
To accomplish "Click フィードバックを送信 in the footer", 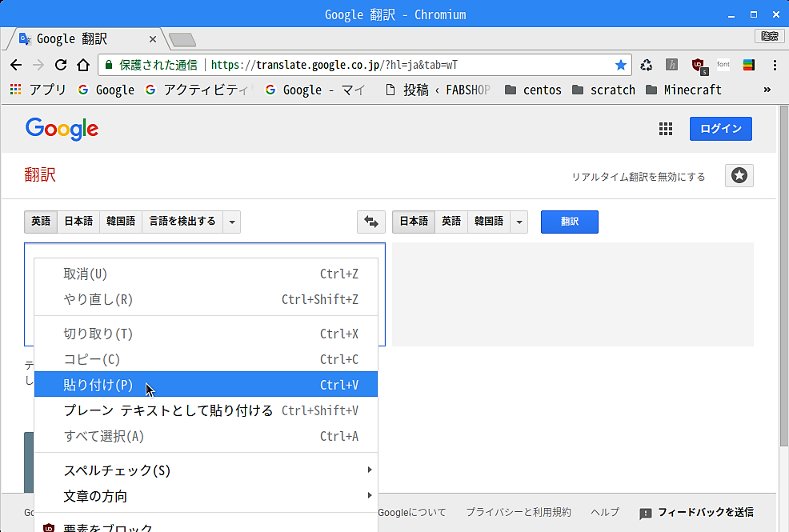I will pyautogui.click(x=706, y=512).
